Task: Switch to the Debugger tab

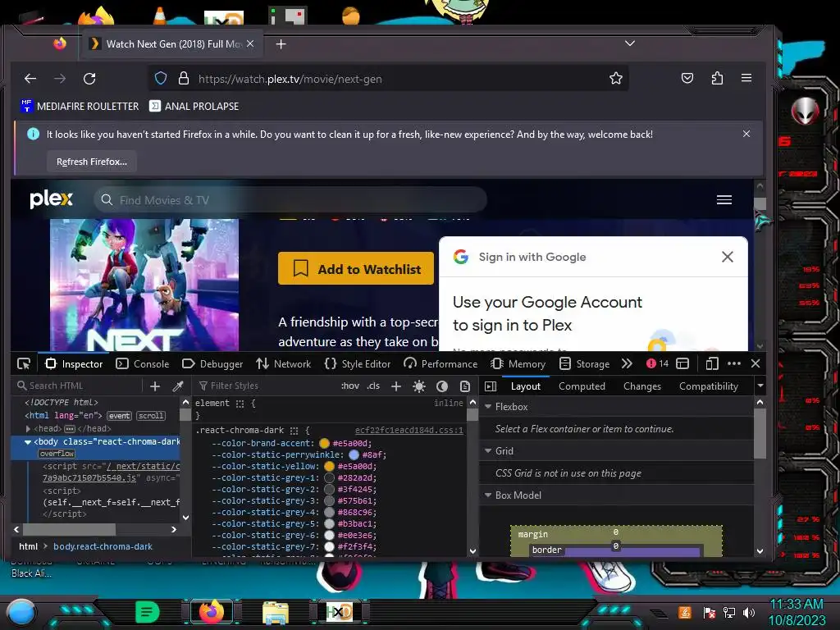Action: click(x=212, y=363)
